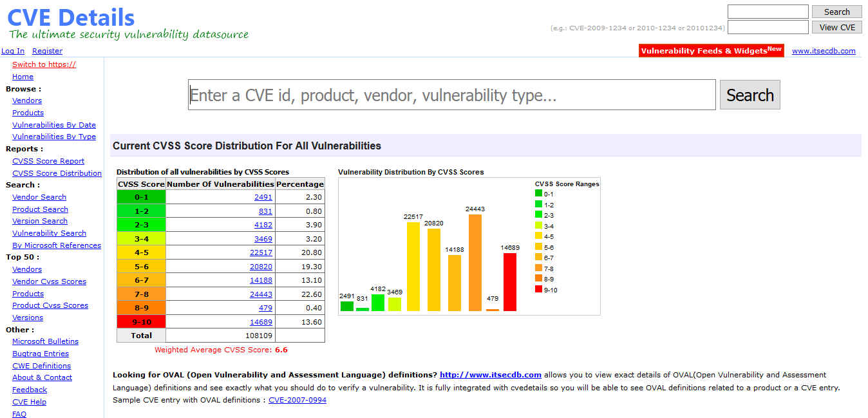Click 3469 vulnerabilities count link

click(263, 239)
